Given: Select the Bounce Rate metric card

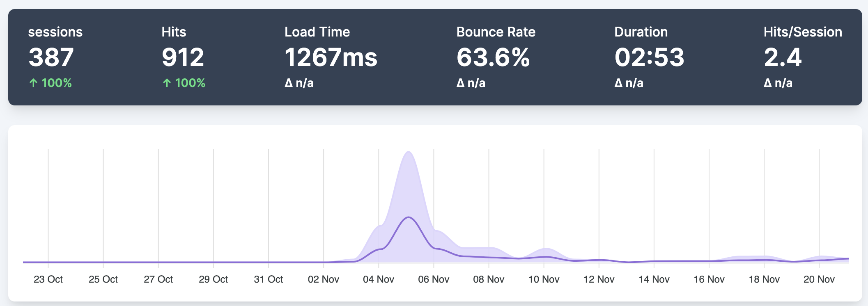Looking at the screenshot, I should (496, 57).
